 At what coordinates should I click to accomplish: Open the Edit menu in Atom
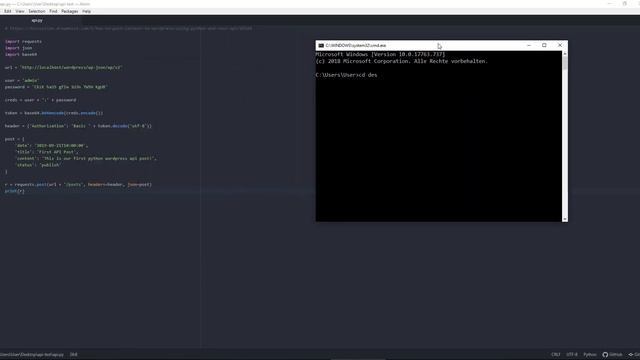click(8, 11)
